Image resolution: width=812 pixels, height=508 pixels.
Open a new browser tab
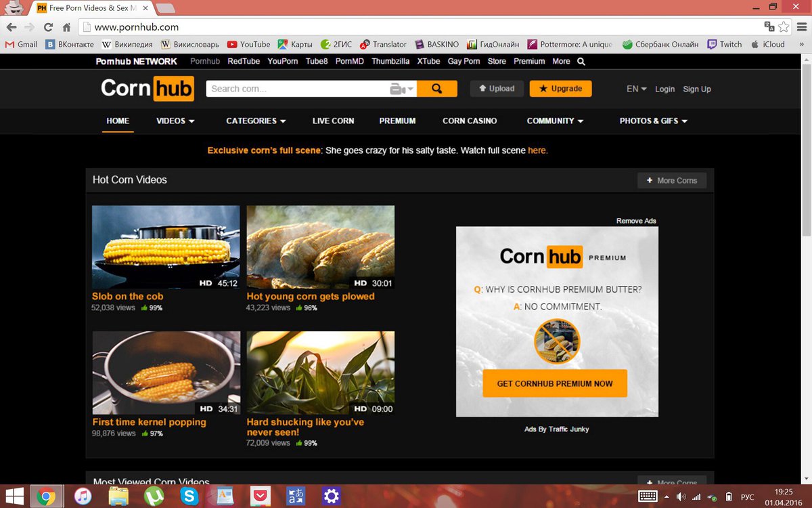166,8
